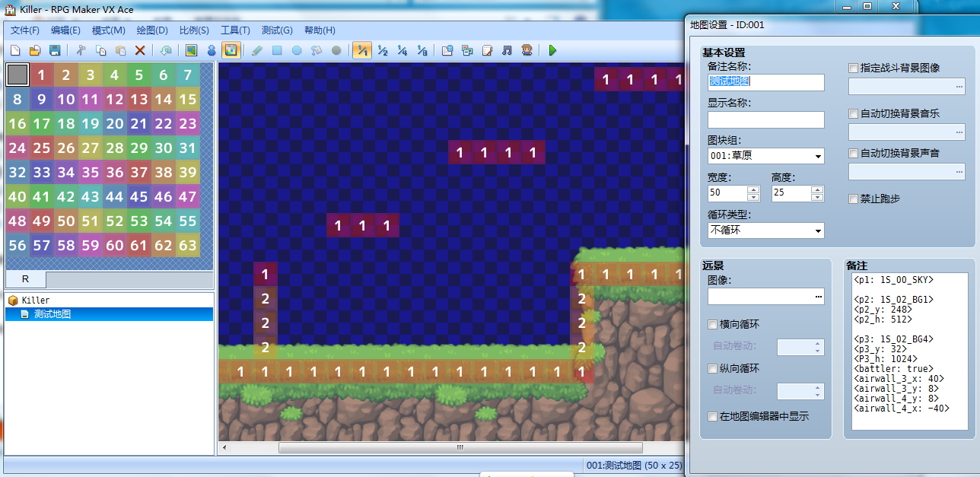Click the Open Project folder icon
Screen dimensions: 980x477
coord(34,50)
